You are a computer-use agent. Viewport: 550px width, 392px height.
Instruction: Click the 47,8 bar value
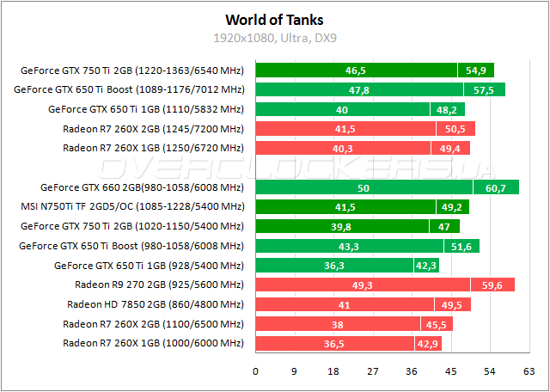[x=358, y=90]
